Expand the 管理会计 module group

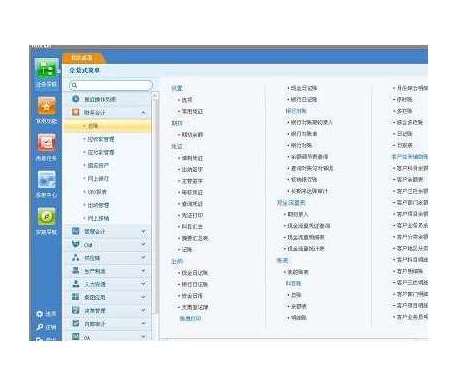(x=143, y=231)
